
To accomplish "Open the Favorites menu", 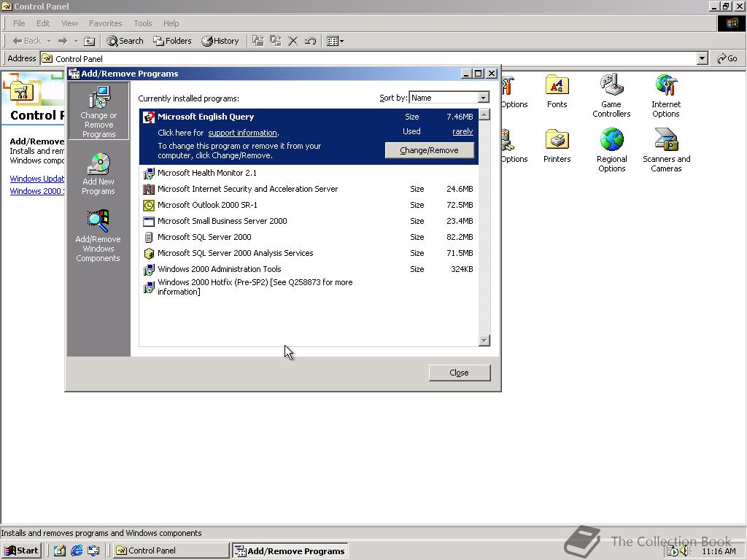I will pos(105,23).
